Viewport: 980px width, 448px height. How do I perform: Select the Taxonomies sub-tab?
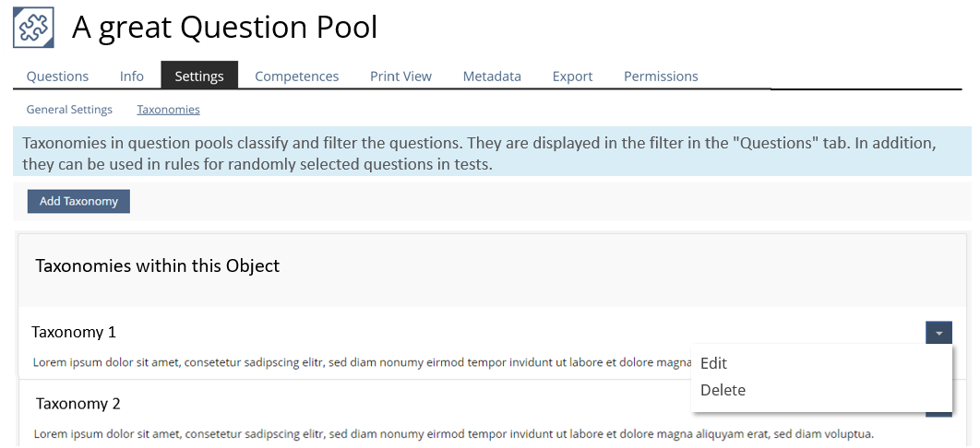pyautogui.click(x=169, y=110)
